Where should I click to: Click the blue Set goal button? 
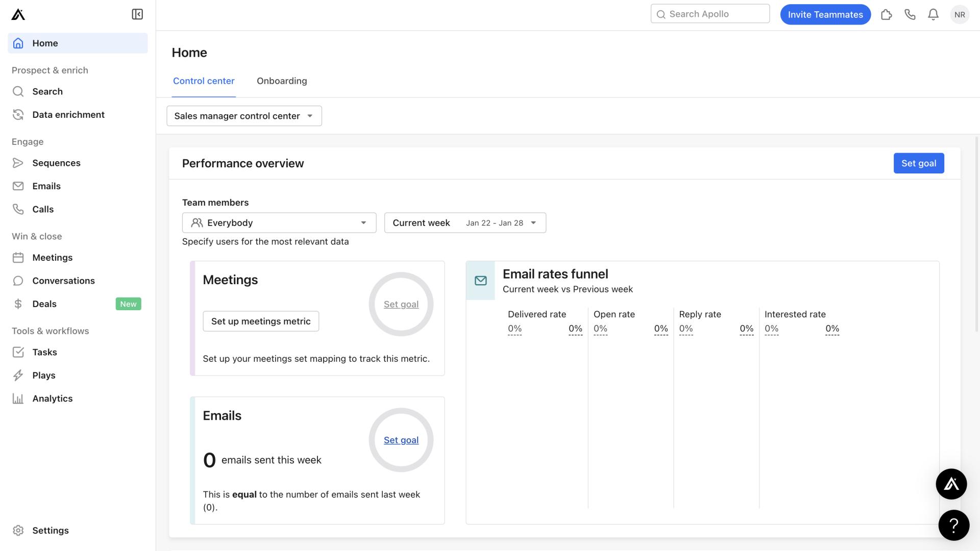pyautogui.click(x=919, y=163)
